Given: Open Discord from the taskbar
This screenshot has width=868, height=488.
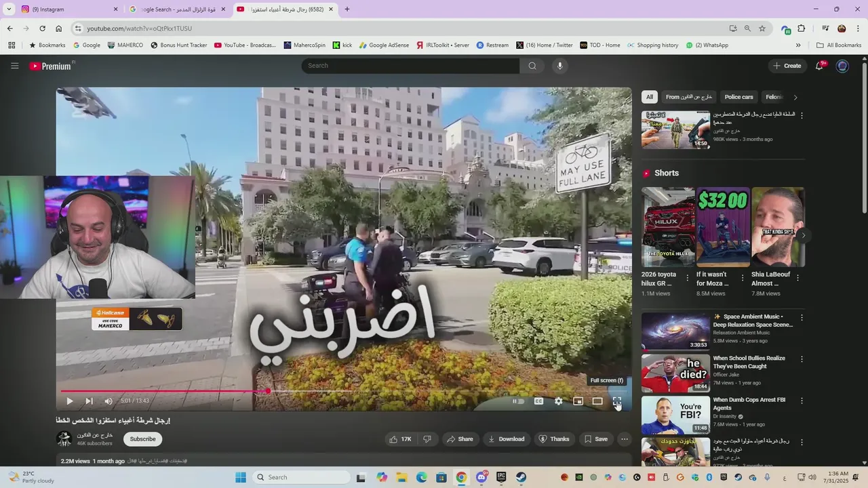Looking at the screenshot, I should coord(481,477).
